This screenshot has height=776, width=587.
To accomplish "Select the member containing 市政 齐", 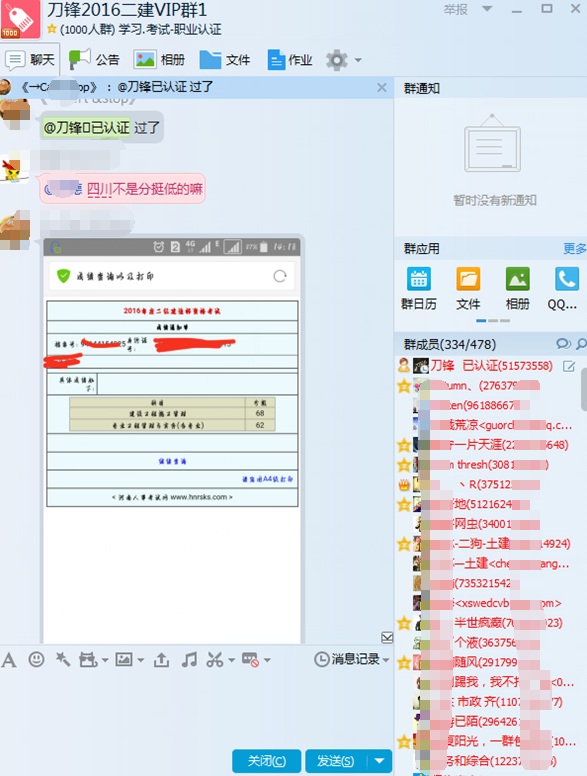I will click(488, 702).
